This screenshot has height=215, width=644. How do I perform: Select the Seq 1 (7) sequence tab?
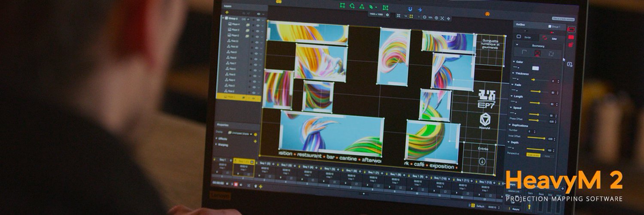pos(374,172)
